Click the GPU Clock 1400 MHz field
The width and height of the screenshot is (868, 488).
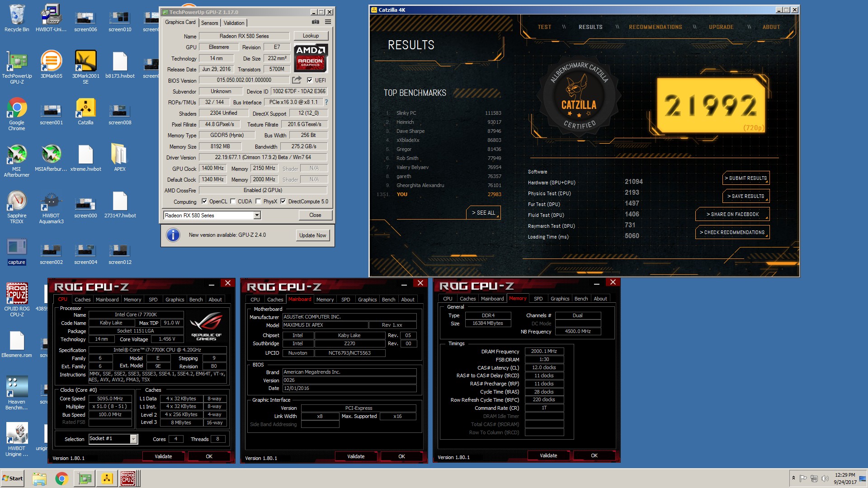pos(212,168)
